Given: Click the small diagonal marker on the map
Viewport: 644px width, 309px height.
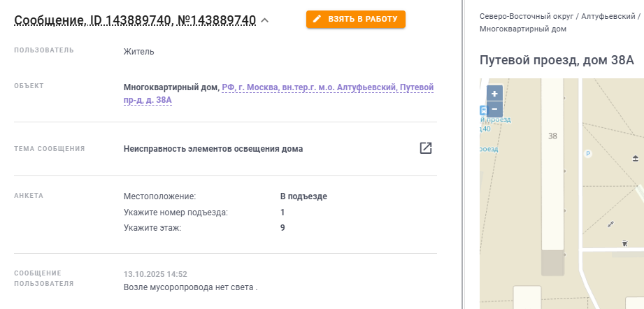Looking at the screenshot, I should tap(610, 224).
